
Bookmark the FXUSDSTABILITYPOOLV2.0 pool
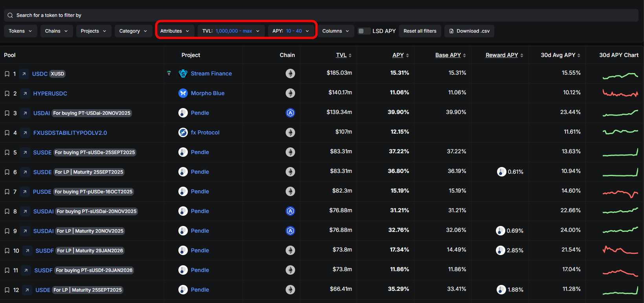pos(7,133)
